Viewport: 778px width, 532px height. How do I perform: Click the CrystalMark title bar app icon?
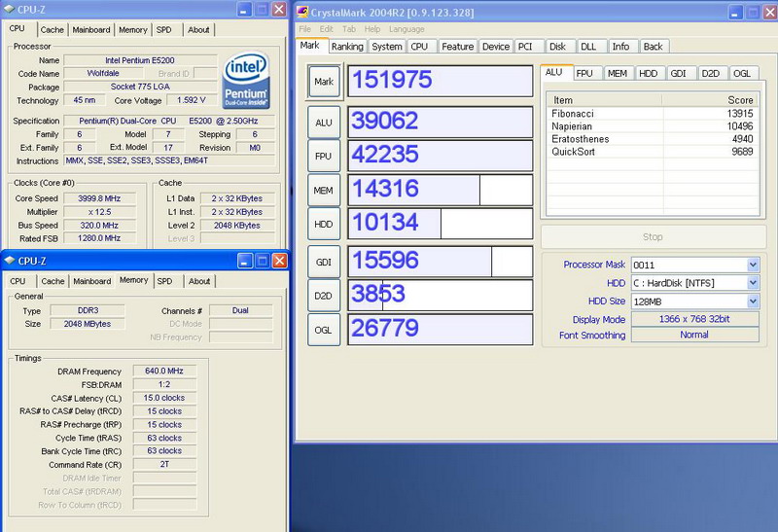coord(302,12)
